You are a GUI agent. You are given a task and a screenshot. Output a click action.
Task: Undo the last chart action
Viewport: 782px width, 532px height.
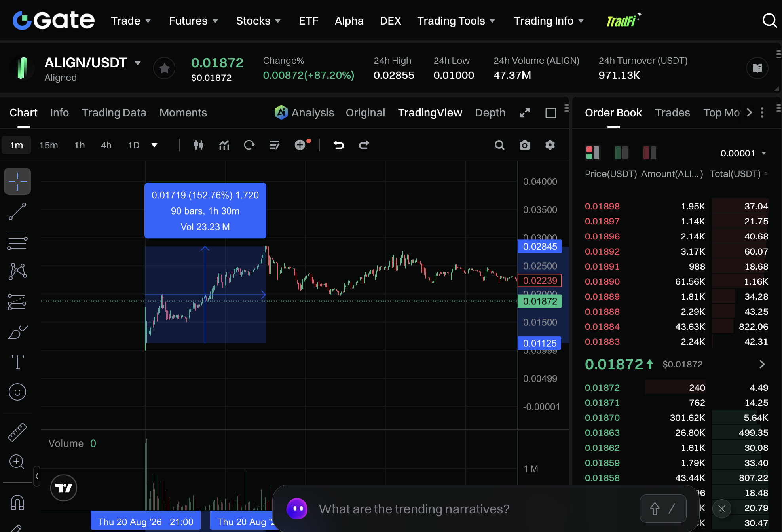[339, 145]
